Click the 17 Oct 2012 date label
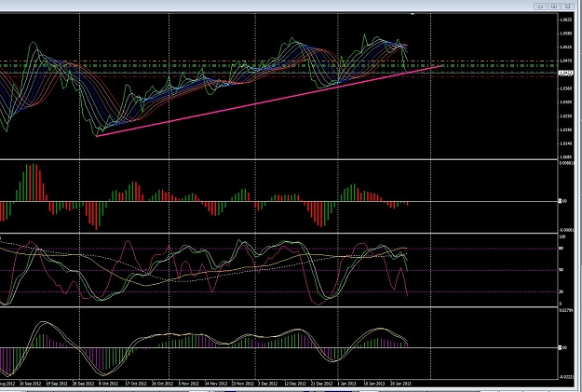582x392 pixels. tap(136, 384)
